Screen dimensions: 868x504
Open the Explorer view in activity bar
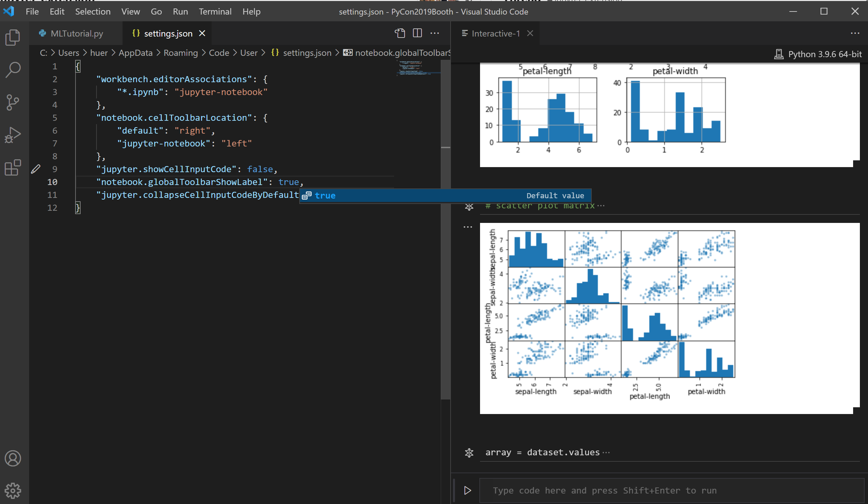(13, 37)
